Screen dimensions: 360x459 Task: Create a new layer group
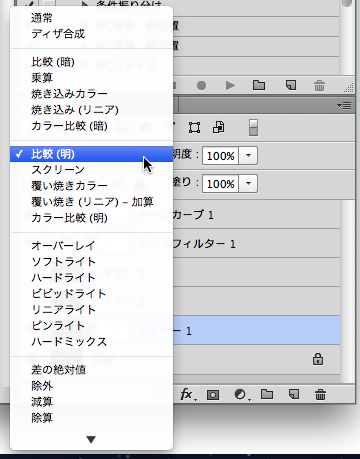[x=267, y=394]
